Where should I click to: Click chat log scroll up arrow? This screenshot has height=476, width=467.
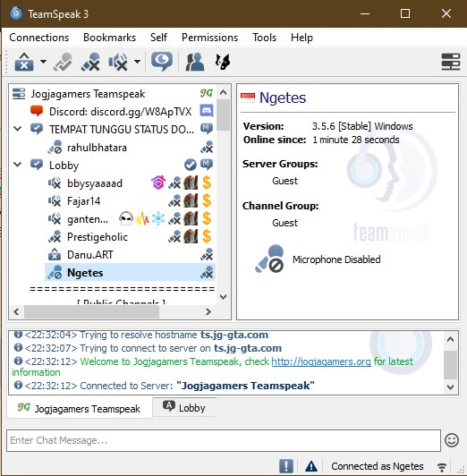coord(450,339)
